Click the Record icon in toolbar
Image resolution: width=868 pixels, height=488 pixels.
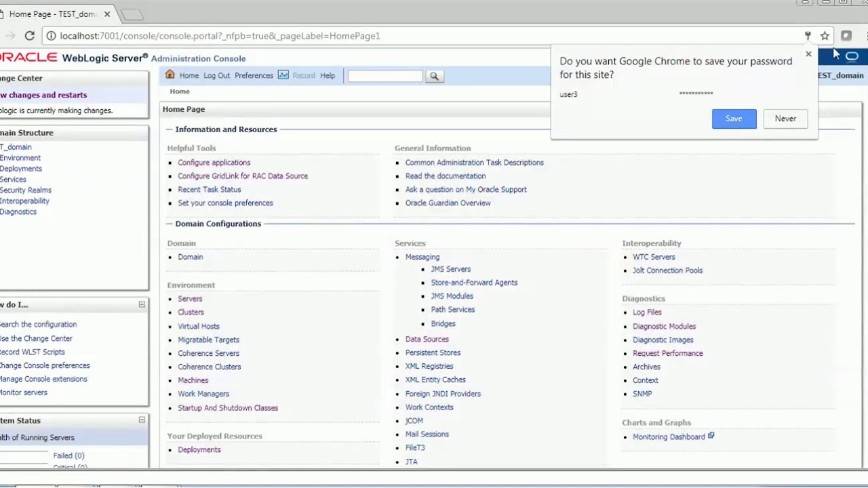283,75
